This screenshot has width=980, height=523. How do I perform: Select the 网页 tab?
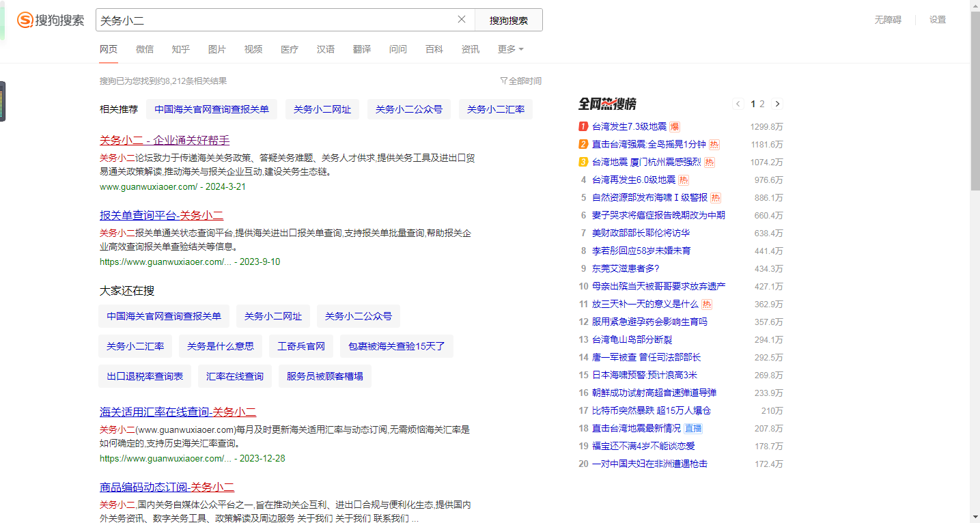109,49
